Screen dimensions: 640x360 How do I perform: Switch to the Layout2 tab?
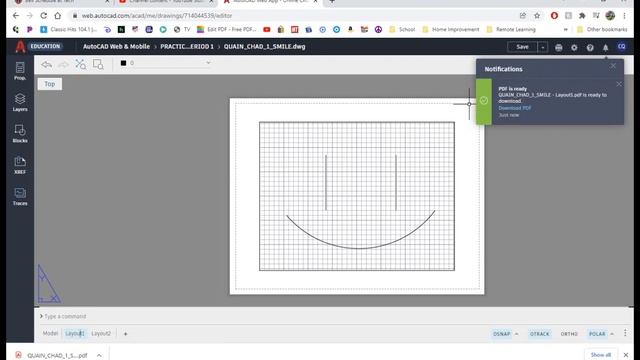click(x=101, y=333)
